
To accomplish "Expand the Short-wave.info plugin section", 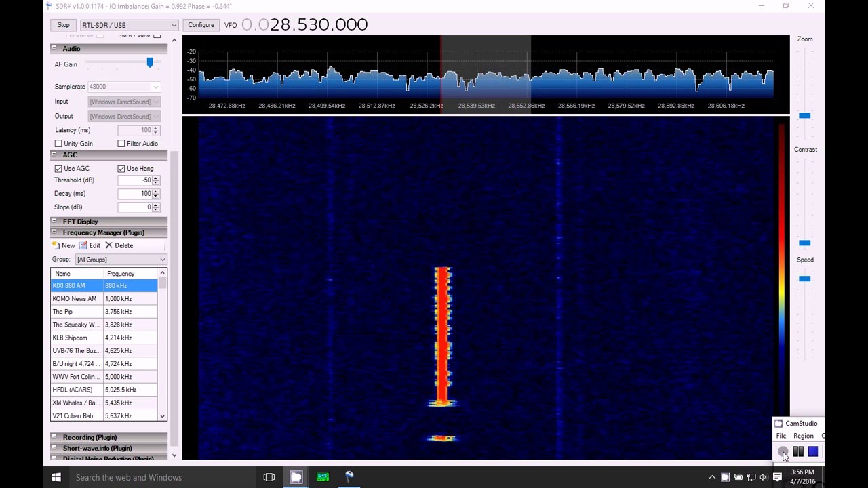I will [x=54, y=448].
